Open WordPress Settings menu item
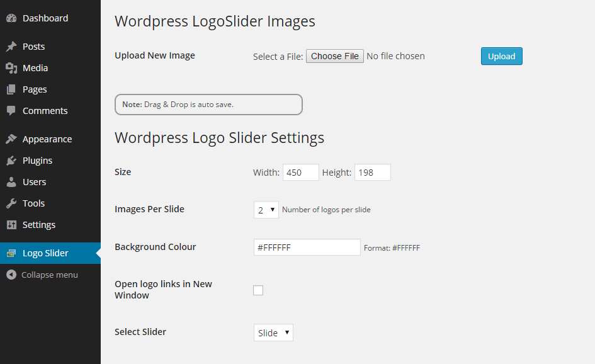The image size is (595, 364). tap(50, 225)
